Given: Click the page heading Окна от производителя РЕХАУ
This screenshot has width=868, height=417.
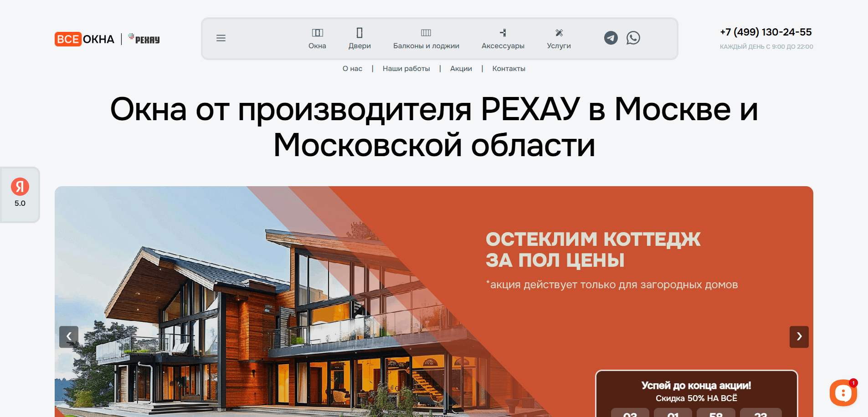Looking at the screenshot, I should tap(434, 127).
